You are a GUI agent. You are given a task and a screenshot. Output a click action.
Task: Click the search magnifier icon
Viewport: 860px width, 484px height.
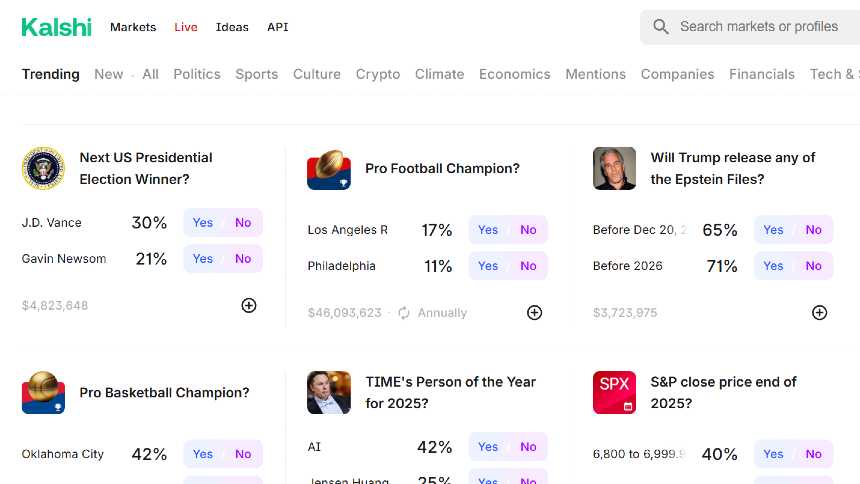coord(661,27)
